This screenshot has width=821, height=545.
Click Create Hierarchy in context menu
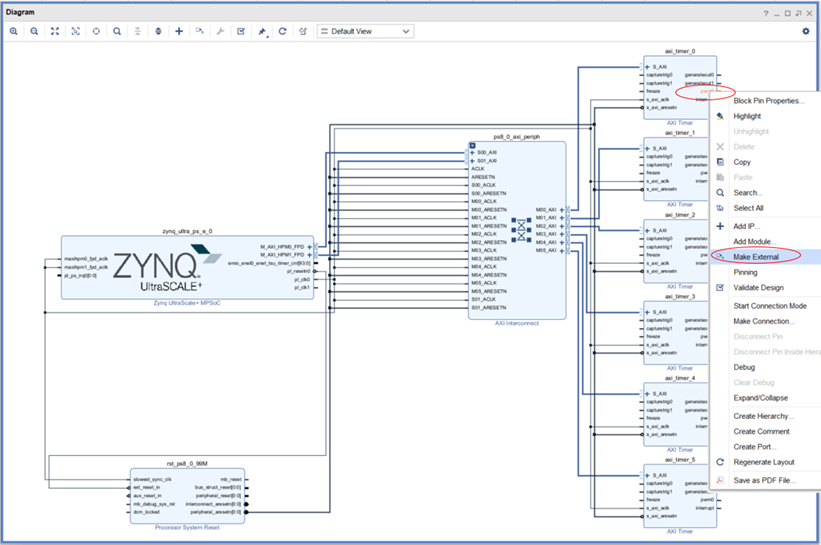coord(762,415)
